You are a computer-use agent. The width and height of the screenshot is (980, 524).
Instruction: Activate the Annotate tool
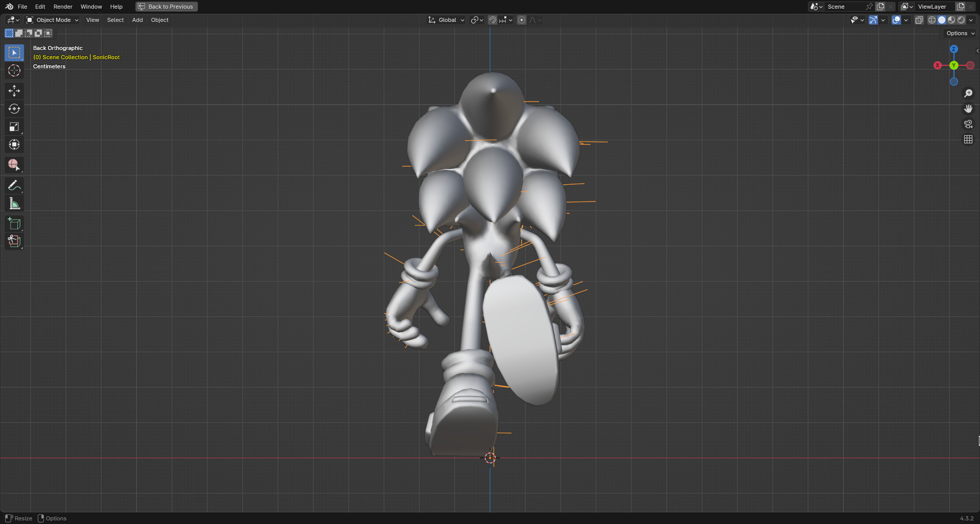click(14, 185)
